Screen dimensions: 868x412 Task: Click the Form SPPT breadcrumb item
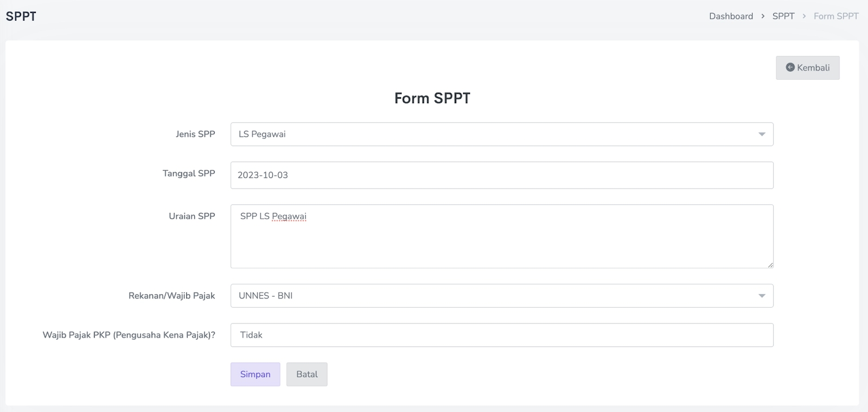(836, 16)
